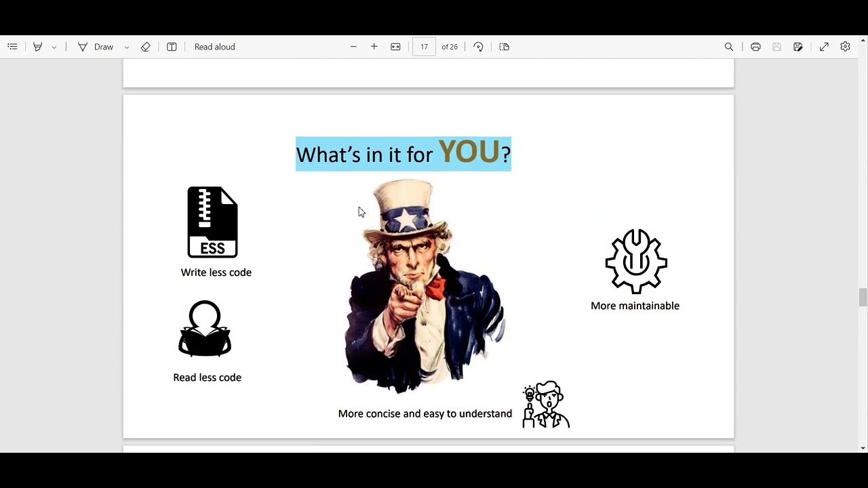The height and width of the screenshot is (488, 868).
Task: Zoom in with the plus icon
Action: (374, 47)
